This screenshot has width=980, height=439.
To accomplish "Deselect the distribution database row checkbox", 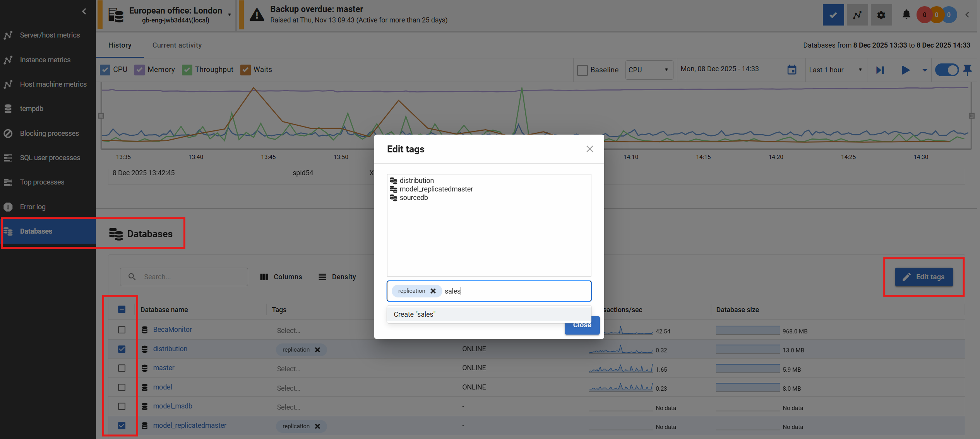I will coord(122,349).
